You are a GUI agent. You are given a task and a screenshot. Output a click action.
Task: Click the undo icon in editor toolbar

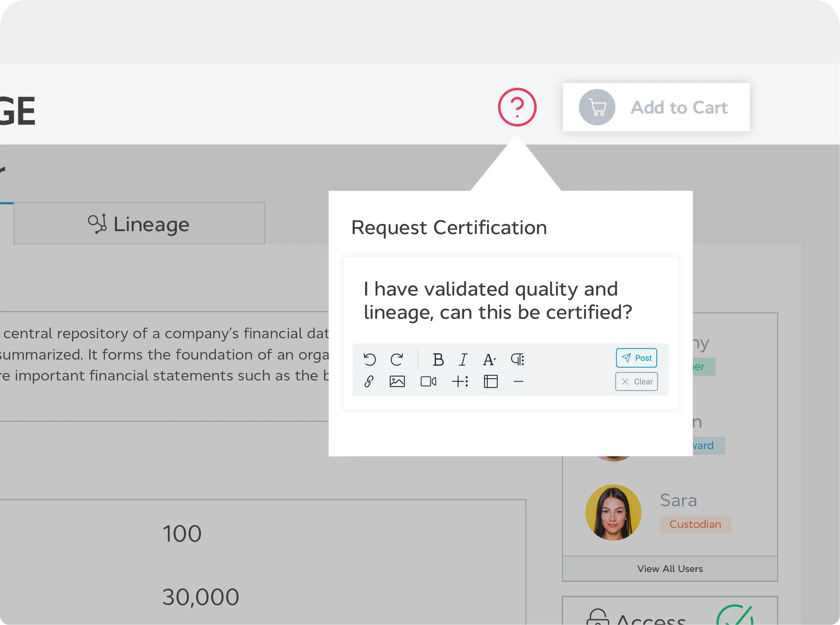point(370,359)
